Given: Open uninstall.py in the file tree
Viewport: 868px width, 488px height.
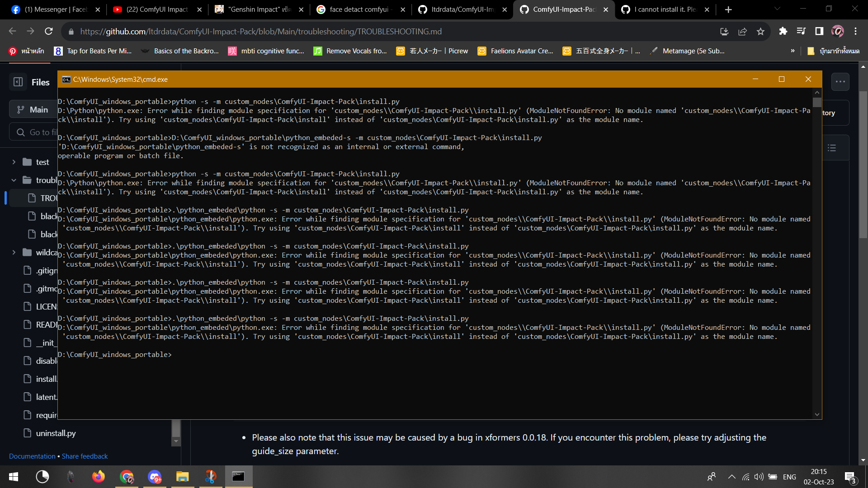Looking at the screenshot, I should tap(56, 433).
